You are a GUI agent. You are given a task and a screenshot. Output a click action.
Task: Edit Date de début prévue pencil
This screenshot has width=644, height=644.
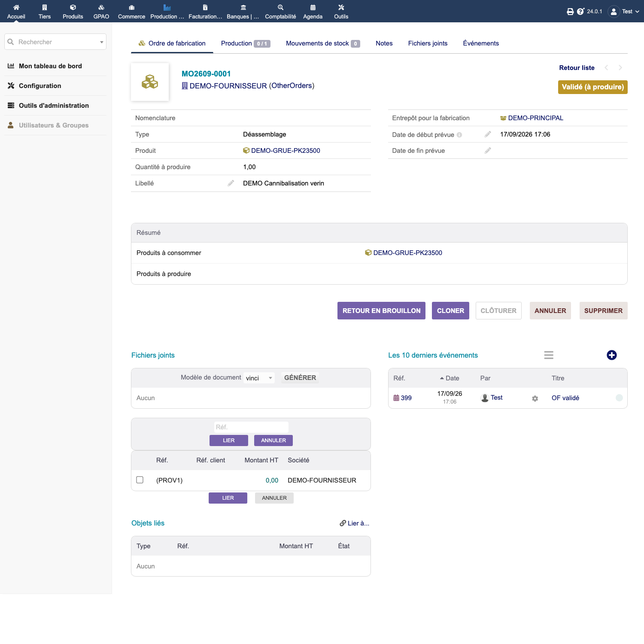[x=488, y=134]
